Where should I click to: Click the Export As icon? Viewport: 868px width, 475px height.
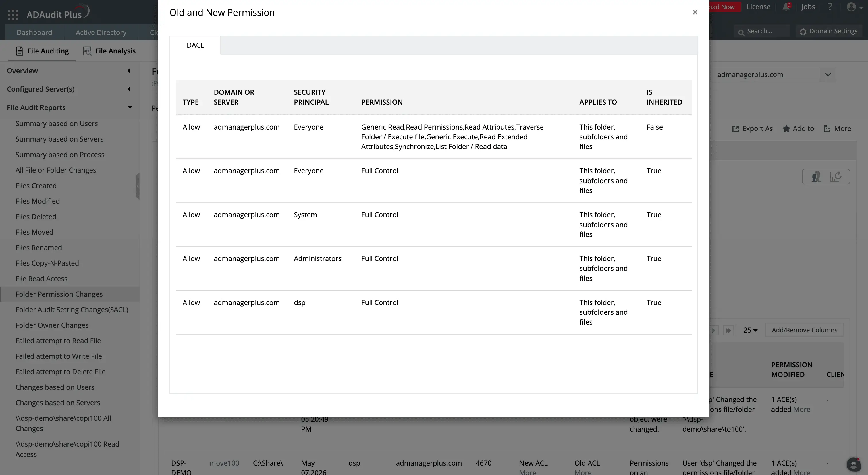(736, 129)
